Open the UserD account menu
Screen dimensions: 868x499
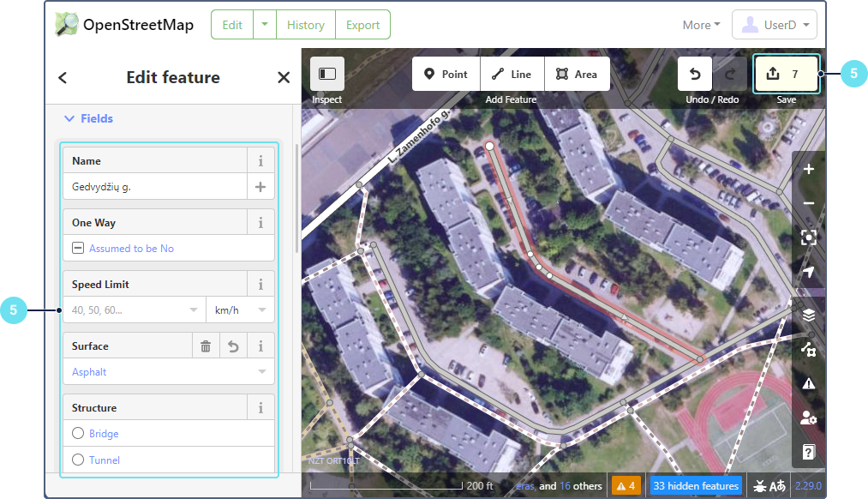pyautogui.click(x=775, y=25)
